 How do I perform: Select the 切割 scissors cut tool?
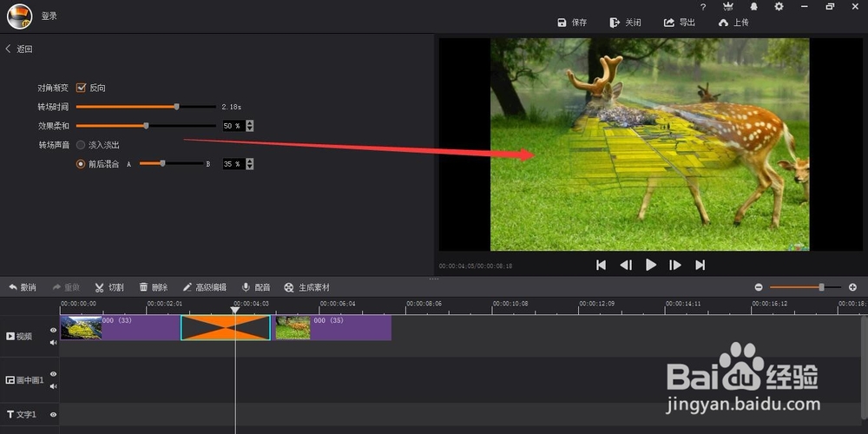tap(109, 287)
